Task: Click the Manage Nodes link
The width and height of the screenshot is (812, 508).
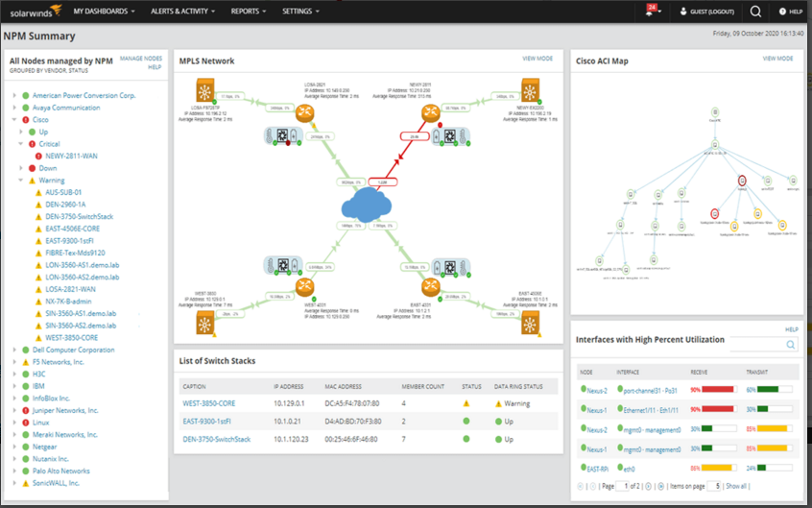Action: pos(141,59)
